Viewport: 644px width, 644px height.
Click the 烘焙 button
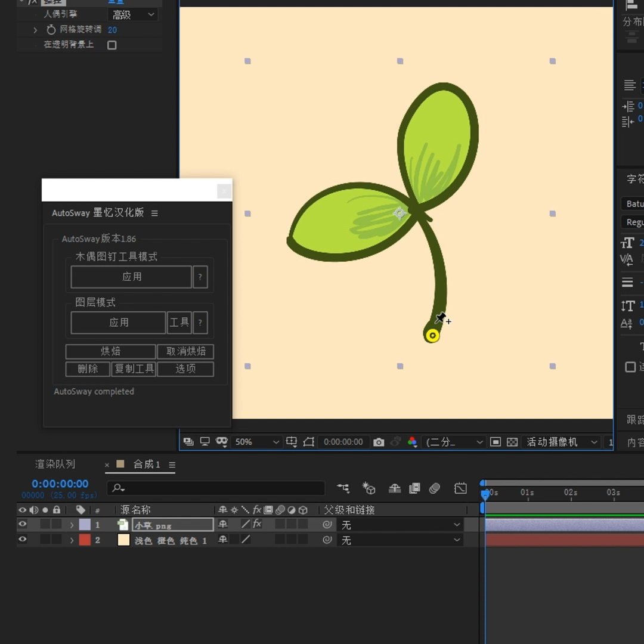click(110, 351)
